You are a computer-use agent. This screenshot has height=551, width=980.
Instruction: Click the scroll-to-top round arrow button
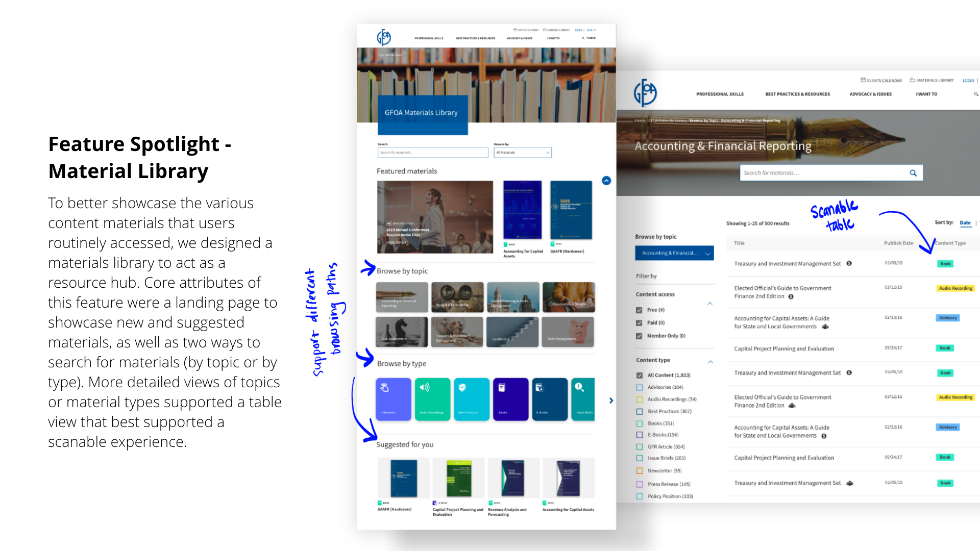point(606,181)
